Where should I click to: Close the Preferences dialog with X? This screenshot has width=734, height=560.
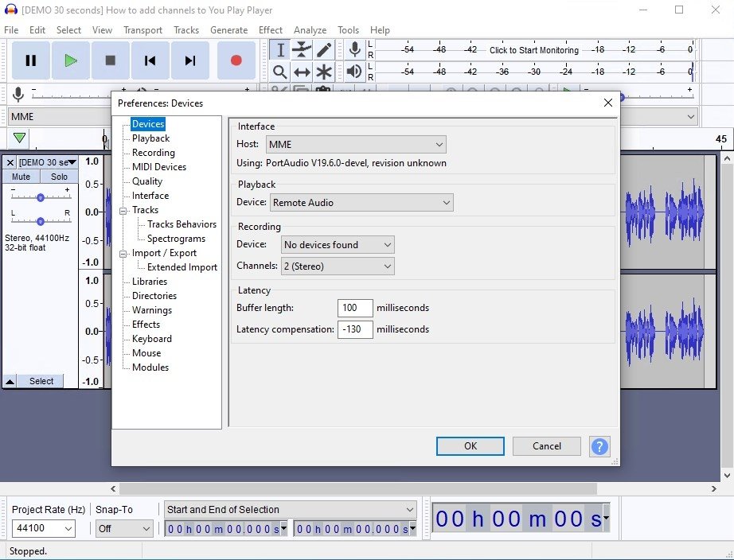click(x=608, y=103)
